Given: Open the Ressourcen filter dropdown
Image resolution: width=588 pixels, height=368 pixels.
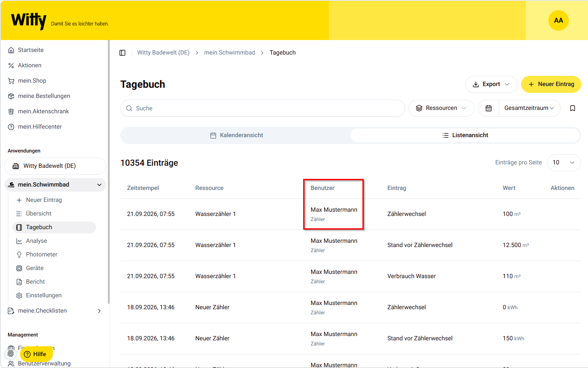Looking at the screenshot, I should click(441, 108).
